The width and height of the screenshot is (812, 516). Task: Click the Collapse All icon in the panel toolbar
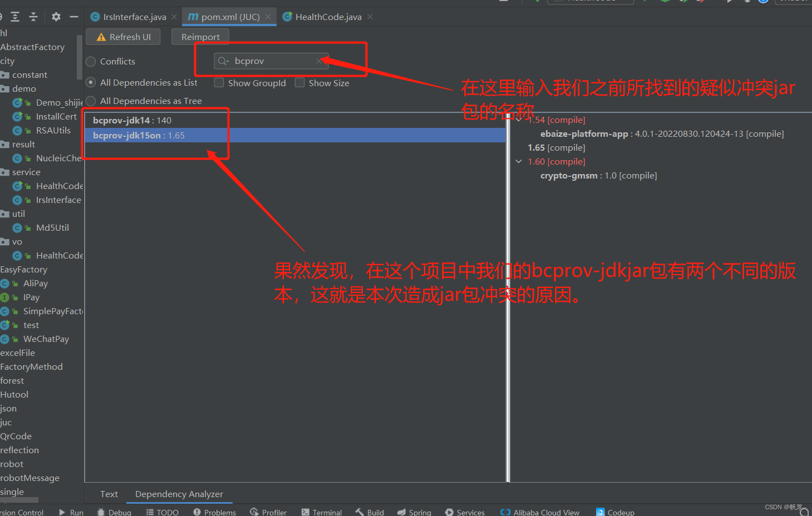tap(33, 16)
